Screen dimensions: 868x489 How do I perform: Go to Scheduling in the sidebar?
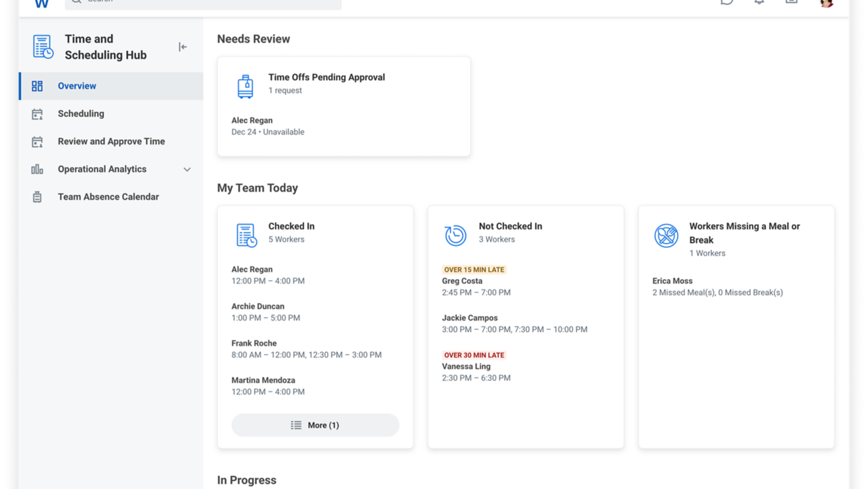[81, 113]
